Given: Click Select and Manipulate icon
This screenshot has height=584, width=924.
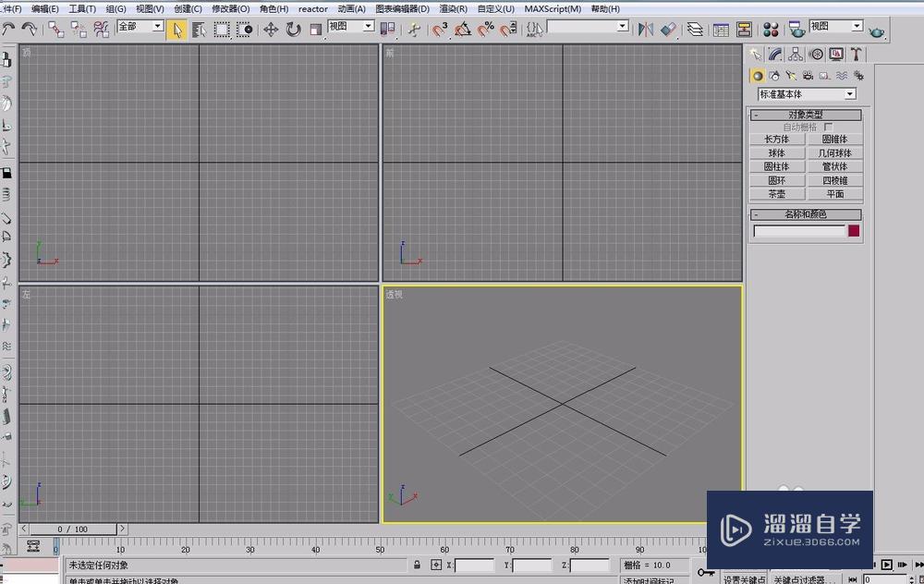Looking at the screenshot, I should [414, 29].
